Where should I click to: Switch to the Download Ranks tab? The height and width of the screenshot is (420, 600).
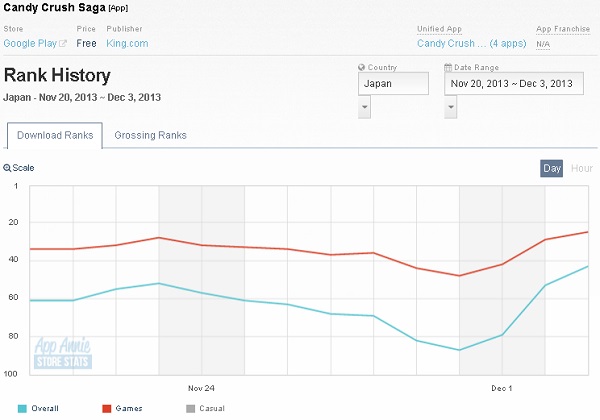point(55,135)
